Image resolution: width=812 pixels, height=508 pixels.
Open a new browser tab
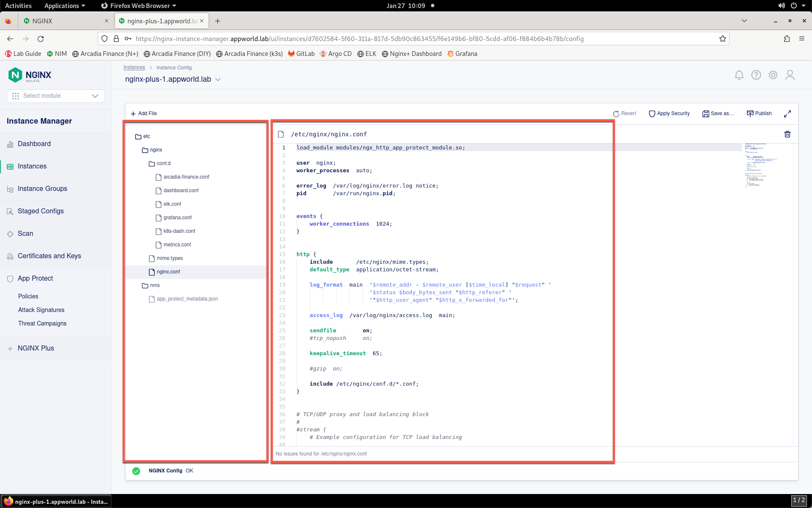click(x=217, y=21)
